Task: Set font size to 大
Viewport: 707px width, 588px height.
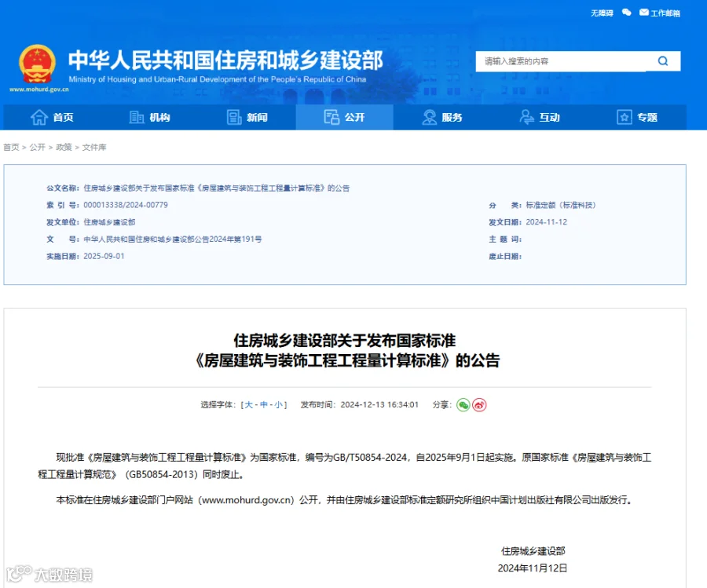Action: point(248,404)
